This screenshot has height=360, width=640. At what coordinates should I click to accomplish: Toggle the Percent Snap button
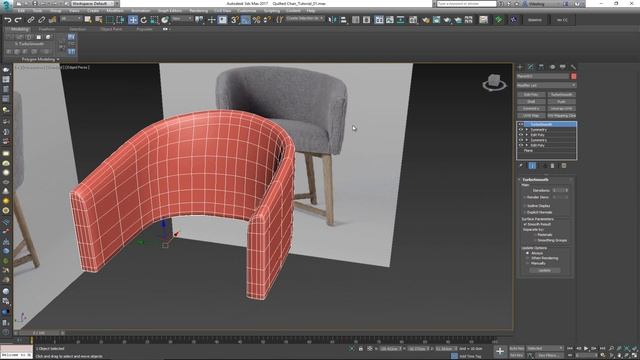[256, 20]
